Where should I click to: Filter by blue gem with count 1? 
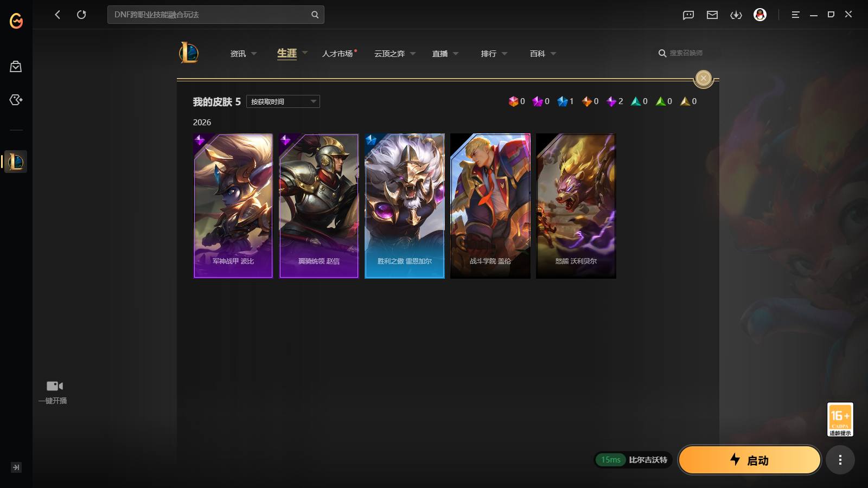[565, 101]
